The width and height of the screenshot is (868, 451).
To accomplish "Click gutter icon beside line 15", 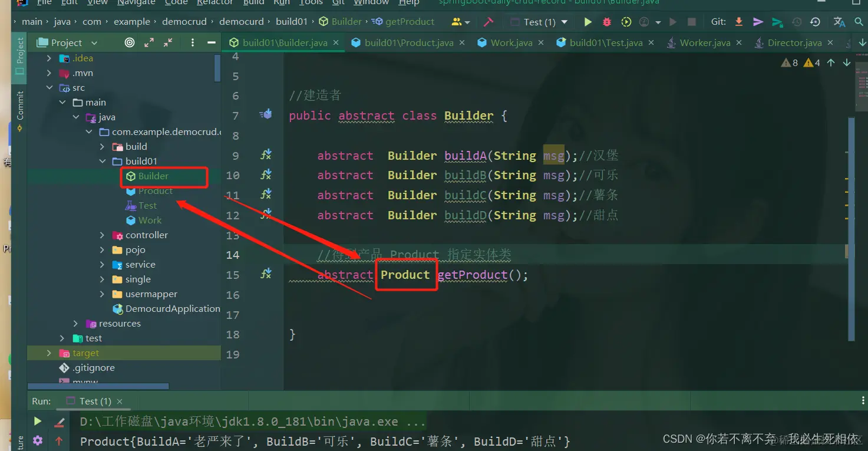I will (x=266, y=274).
